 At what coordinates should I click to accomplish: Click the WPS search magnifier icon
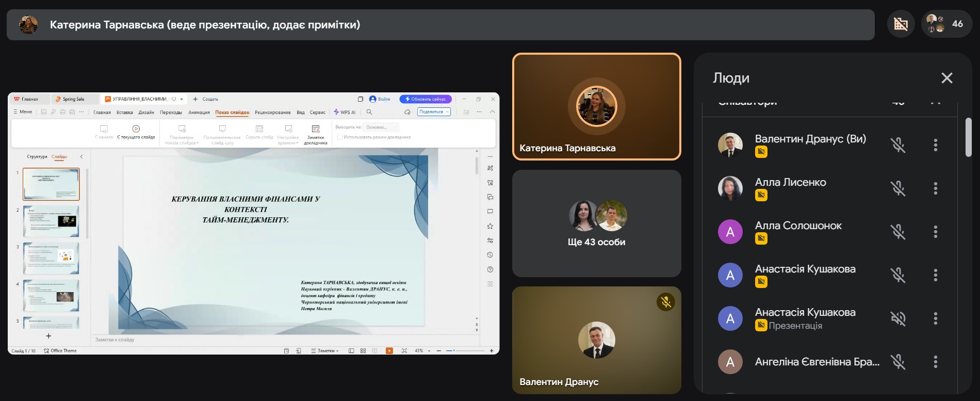pos(369,112)
